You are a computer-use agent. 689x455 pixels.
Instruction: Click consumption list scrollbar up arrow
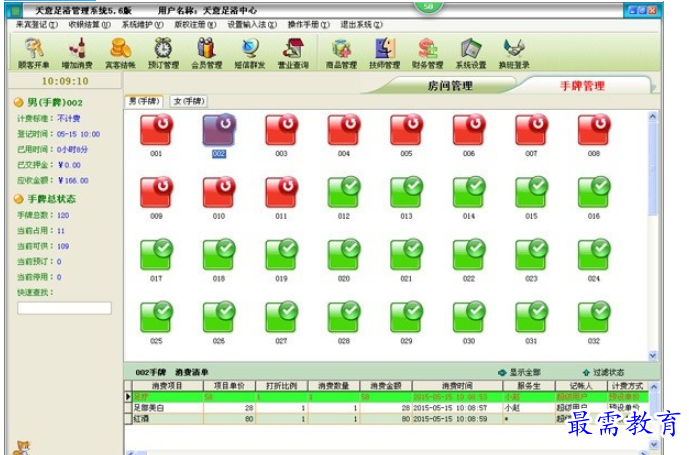[654, 387]
